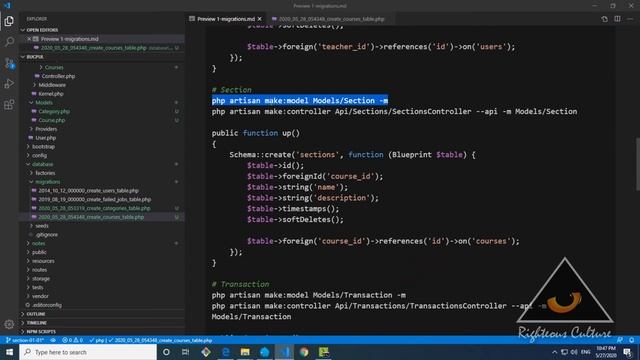
Task: Open Task View on the taskbar
Action: (x=186, y=352)
